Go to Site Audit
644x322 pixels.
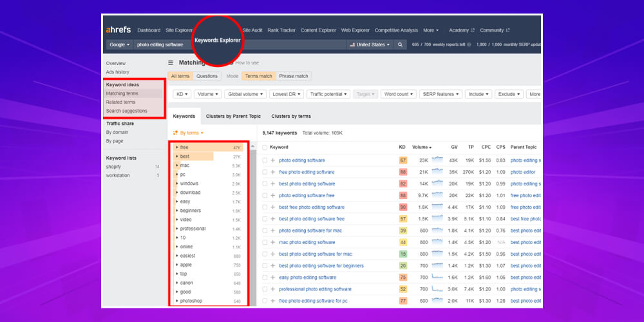252,30
